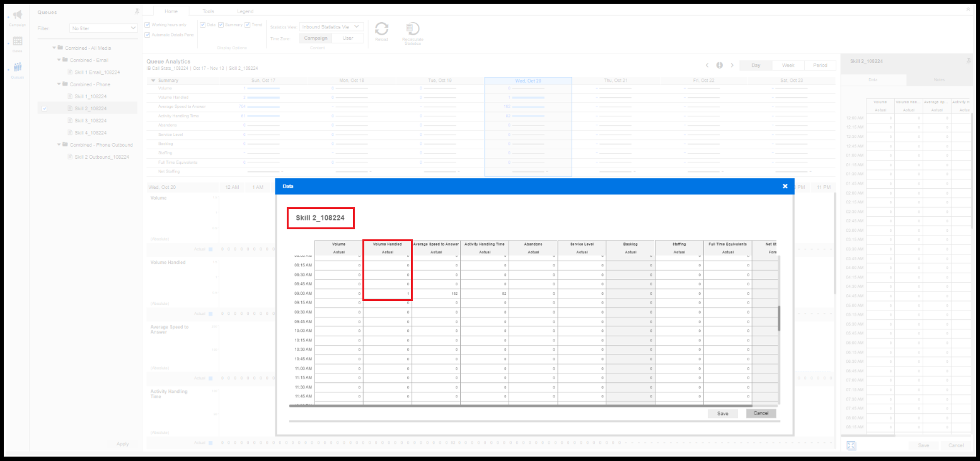Viewport: 980px width, 461px height.
Task: Collapse Combined - Phone Outbound folder
Action: [59, 145]
